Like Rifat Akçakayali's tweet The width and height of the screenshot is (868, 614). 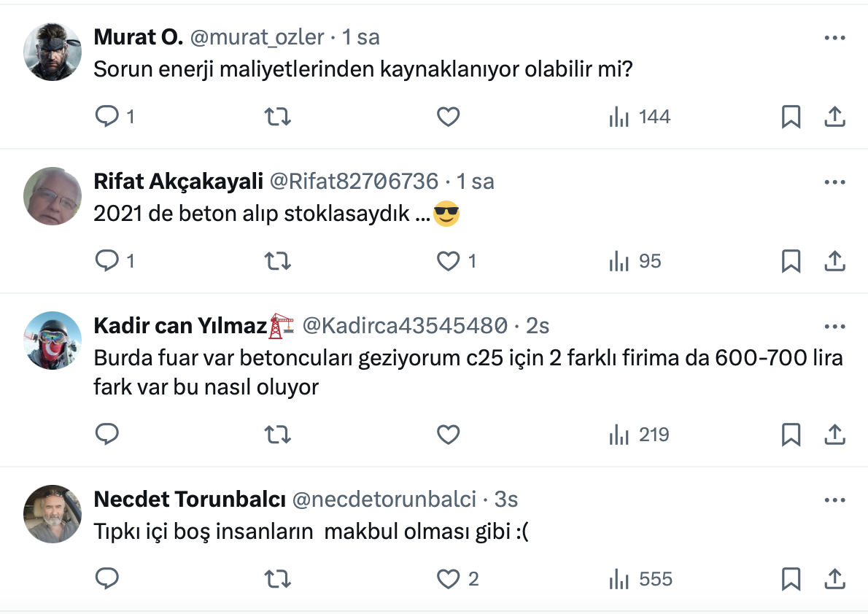coord(448,261)
